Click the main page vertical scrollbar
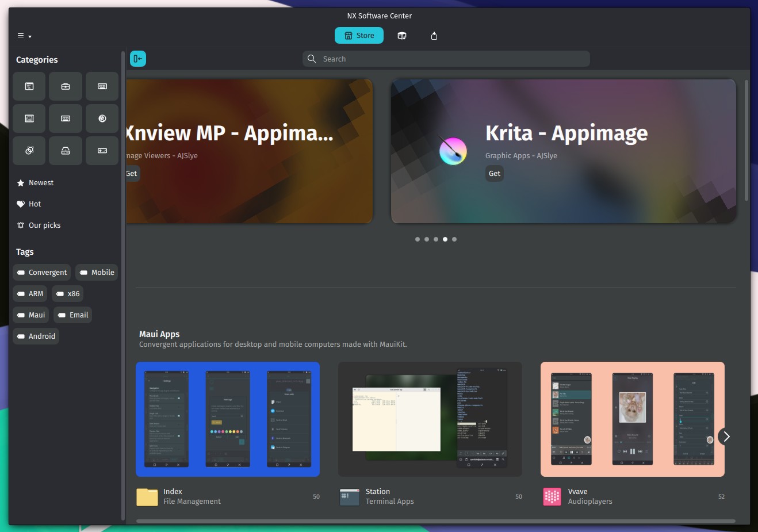Image resolution: width=758 pixels, height=532 pixels. click(746, 140)
